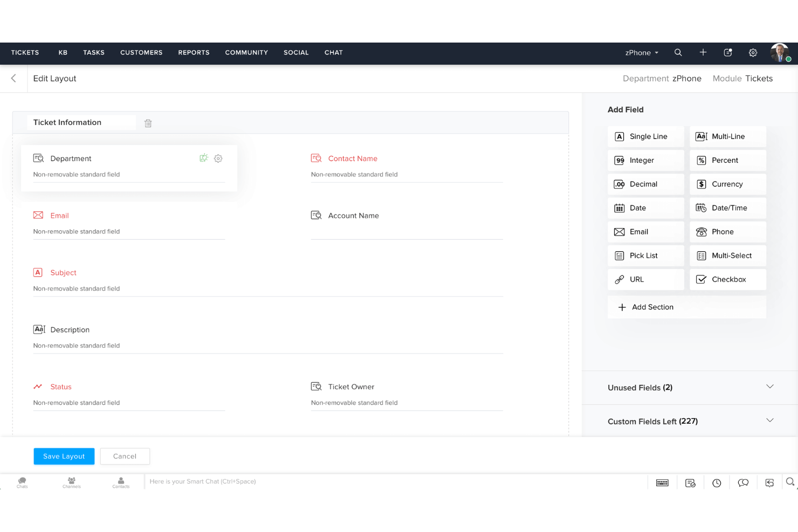The width and height of the screenshot is (798, 532).
Task: Click the plus icon in top bar
Action: coord(703,52)
